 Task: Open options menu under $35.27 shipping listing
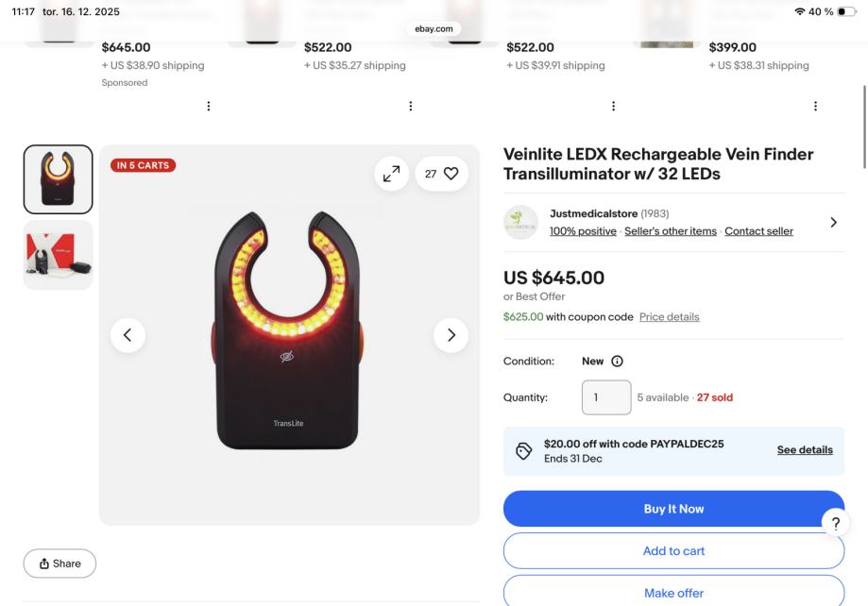pyautogui.click(x=411, y=107)
